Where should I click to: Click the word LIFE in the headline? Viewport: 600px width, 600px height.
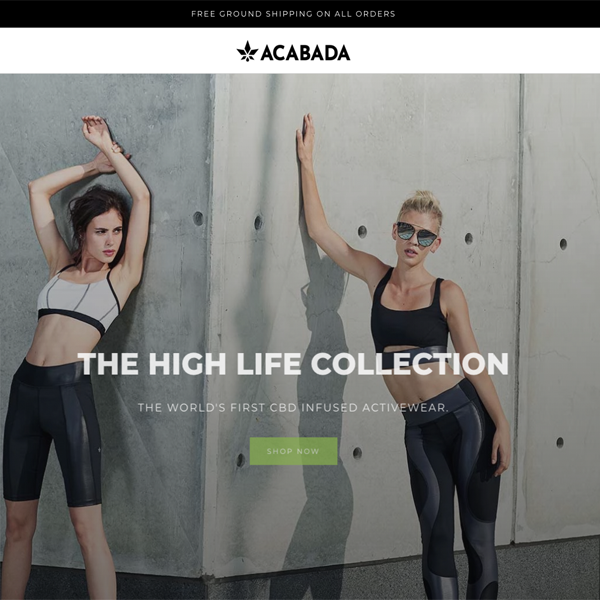click(269, 363)
